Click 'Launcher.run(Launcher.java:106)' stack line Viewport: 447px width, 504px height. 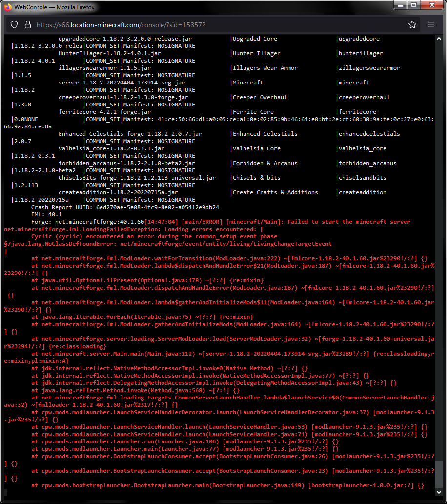[x=184, y=441]
